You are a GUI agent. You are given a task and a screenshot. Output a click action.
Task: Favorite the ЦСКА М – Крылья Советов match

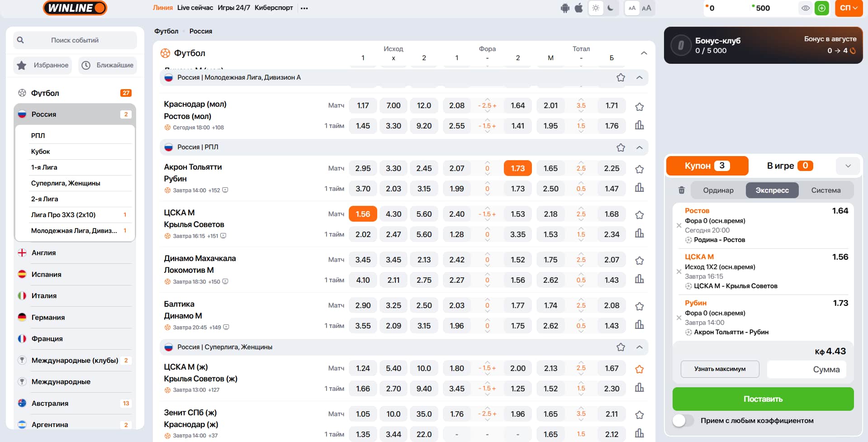pos(639,215)
